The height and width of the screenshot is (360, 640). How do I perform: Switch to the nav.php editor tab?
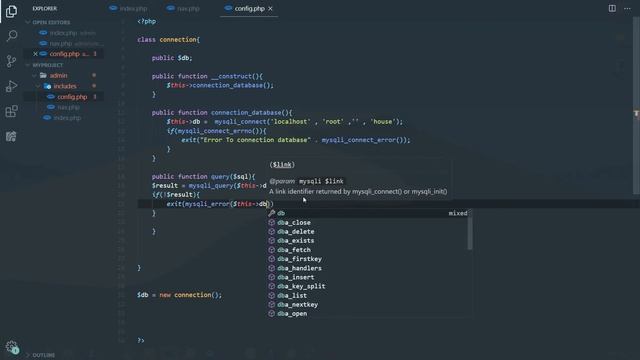183,8
